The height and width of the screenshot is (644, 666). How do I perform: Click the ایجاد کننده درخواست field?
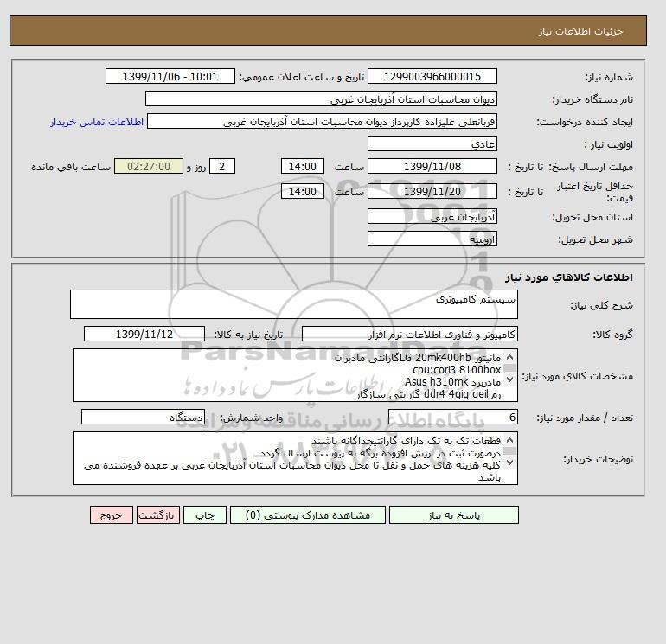tap(322, 121)
